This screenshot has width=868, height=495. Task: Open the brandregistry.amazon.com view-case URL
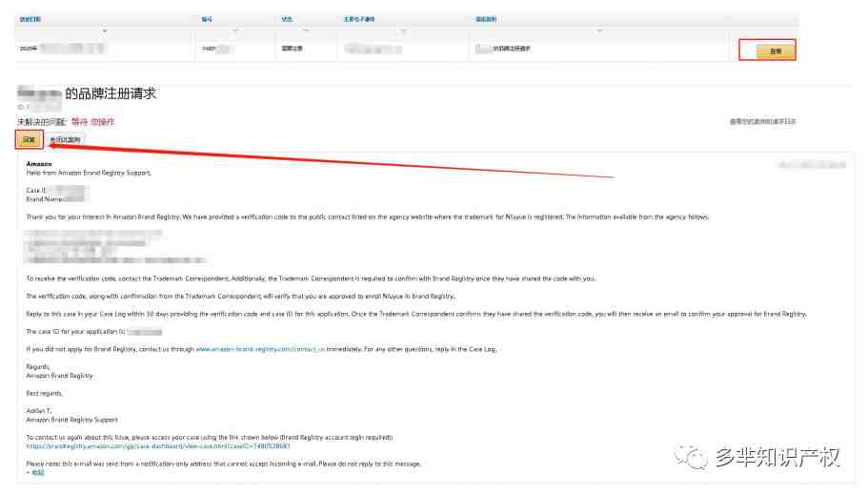coord(158,446)
